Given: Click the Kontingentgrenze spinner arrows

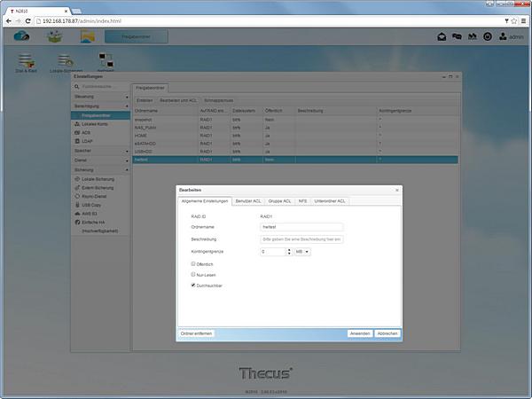Looking at the screenshot, I should click(289, 252).
